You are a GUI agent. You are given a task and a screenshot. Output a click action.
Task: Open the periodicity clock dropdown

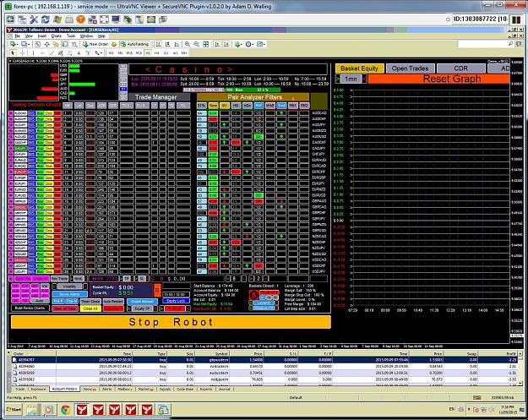pyautogui.click(x=249, y=44)
